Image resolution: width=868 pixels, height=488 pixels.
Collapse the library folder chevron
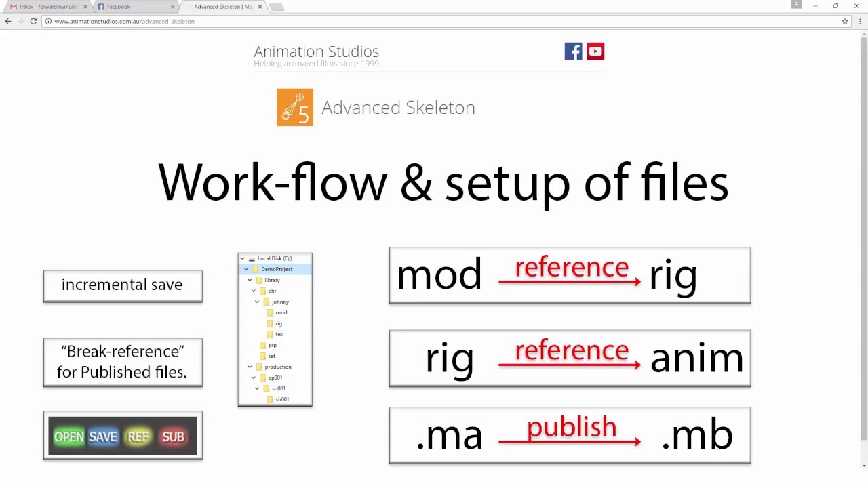[x=250, y=280]
